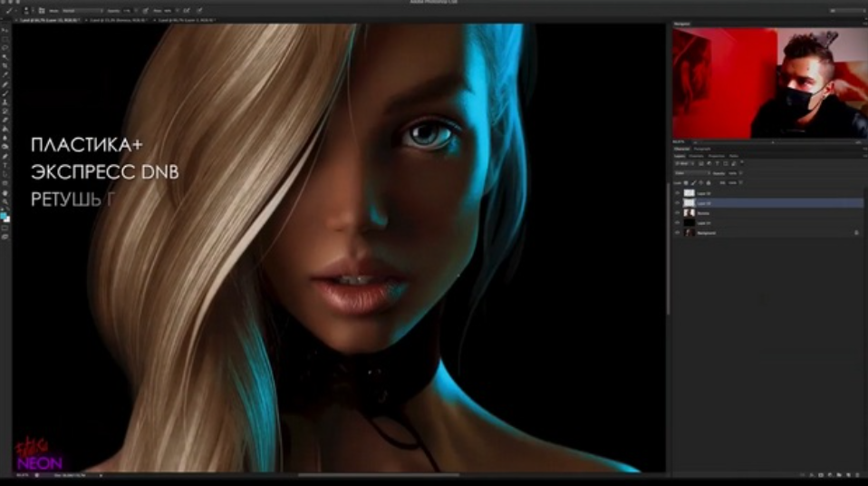Viewport: 868px width, 486px height.
Task: Open layer Fill dropdown arrow
Action: [740, 183]
